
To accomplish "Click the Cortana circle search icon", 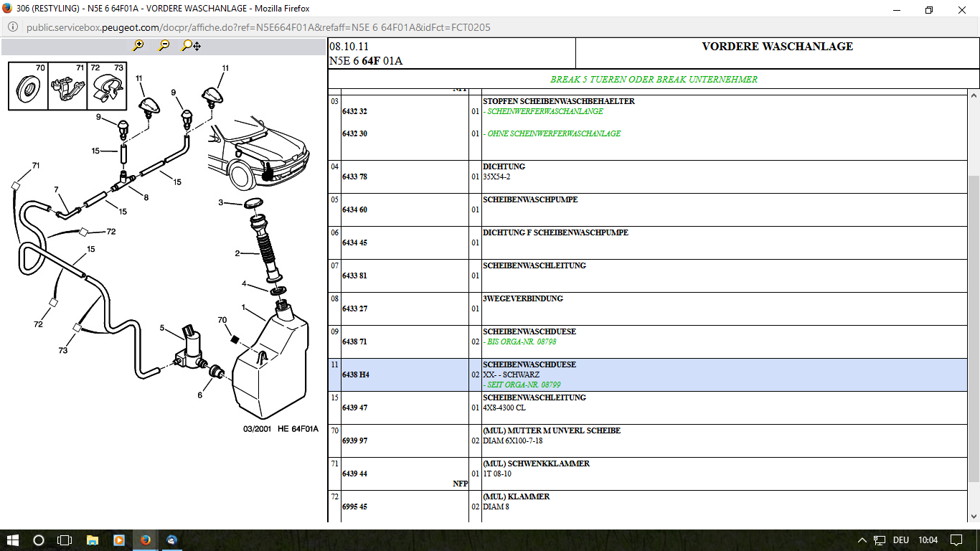I will [x=39, y=540].
